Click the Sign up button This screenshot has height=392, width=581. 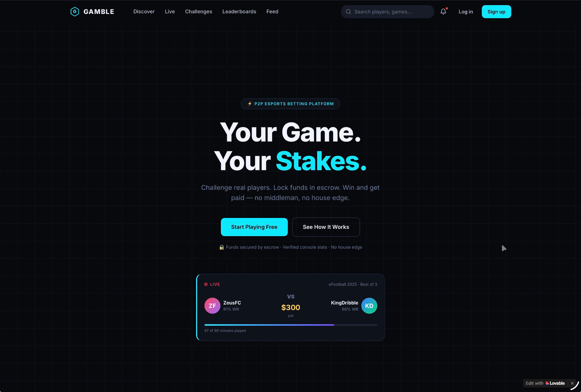click(x=496, y=12)
